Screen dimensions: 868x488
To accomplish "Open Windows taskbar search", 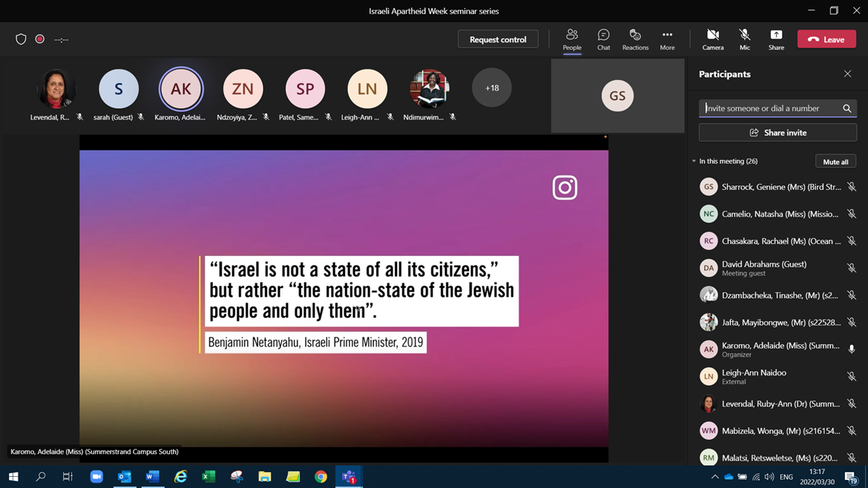I will [x=40, y=476].
